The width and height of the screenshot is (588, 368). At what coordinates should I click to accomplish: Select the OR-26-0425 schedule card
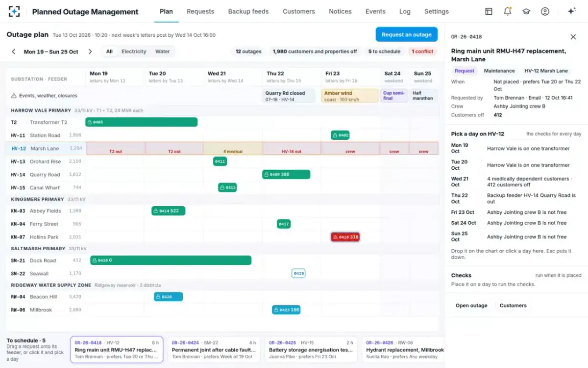(x=311, y=349)
